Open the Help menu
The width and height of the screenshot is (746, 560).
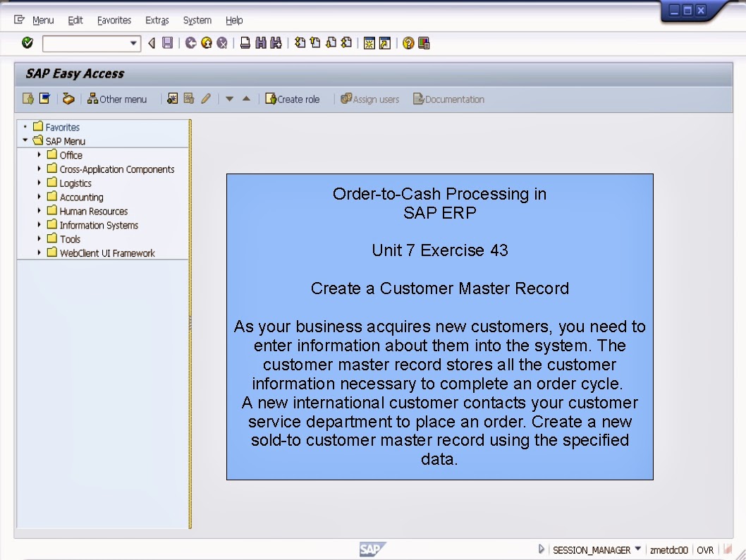pos(234,20)
